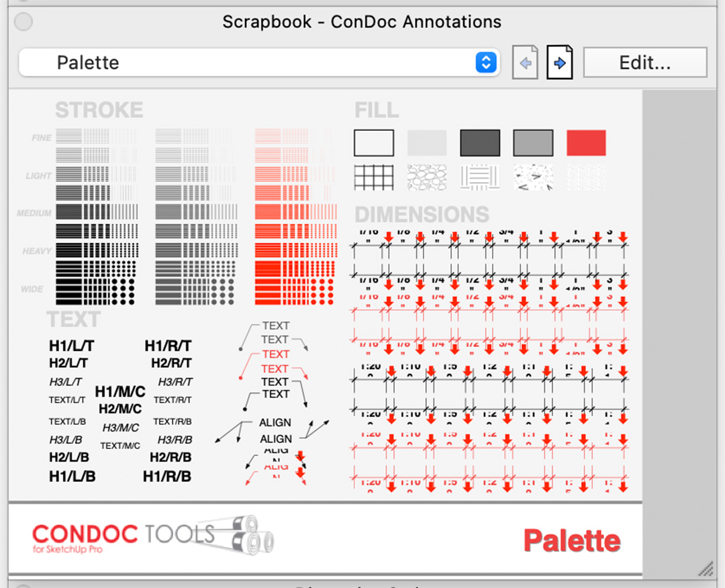Pick the TEXT/R/T text style
725x588 pixels.
pos(173,400)
